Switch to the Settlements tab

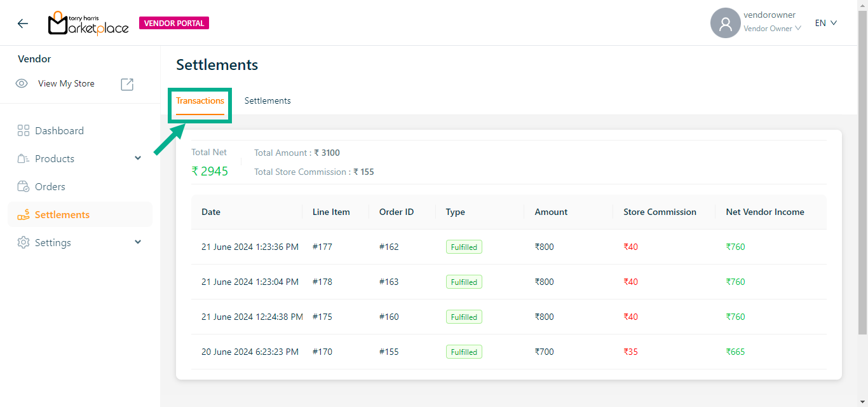tap(268, 101)
